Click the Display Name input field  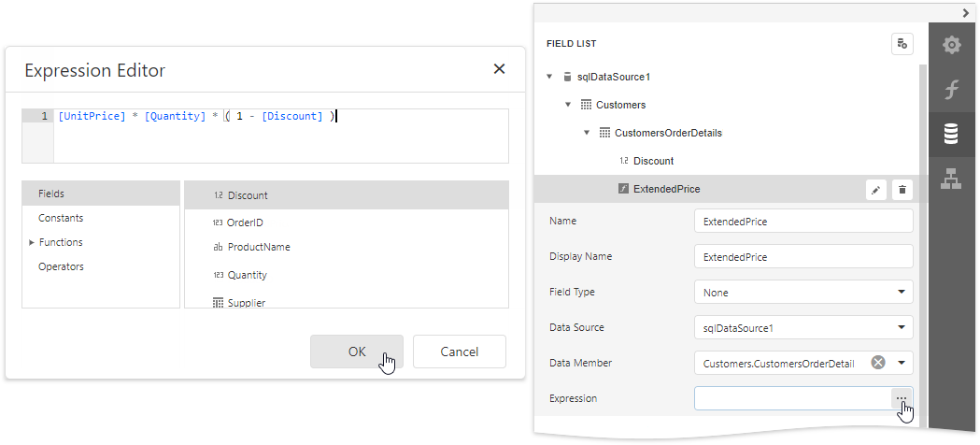click(802, 256)
